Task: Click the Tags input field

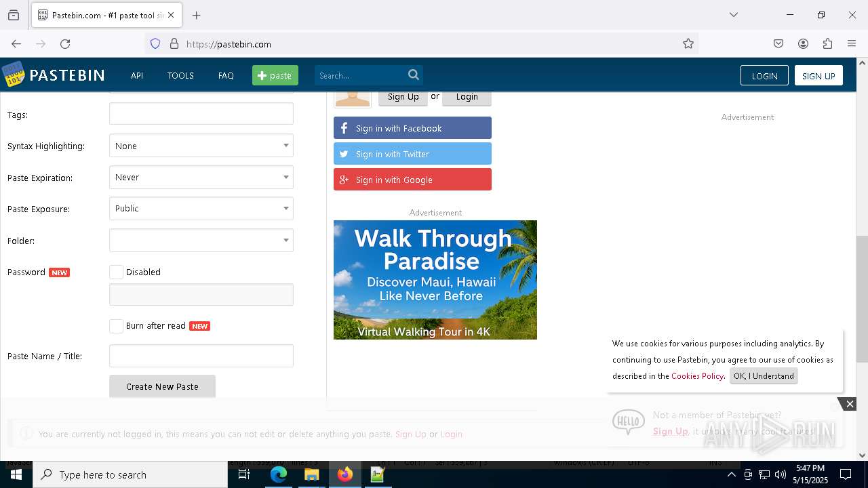Action: coord(201,114)
